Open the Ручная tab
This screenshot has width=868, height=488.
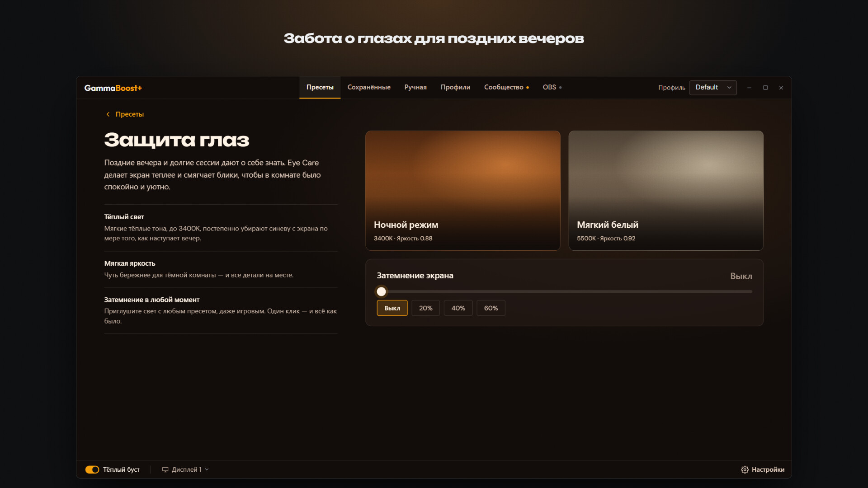coord(415,88)
